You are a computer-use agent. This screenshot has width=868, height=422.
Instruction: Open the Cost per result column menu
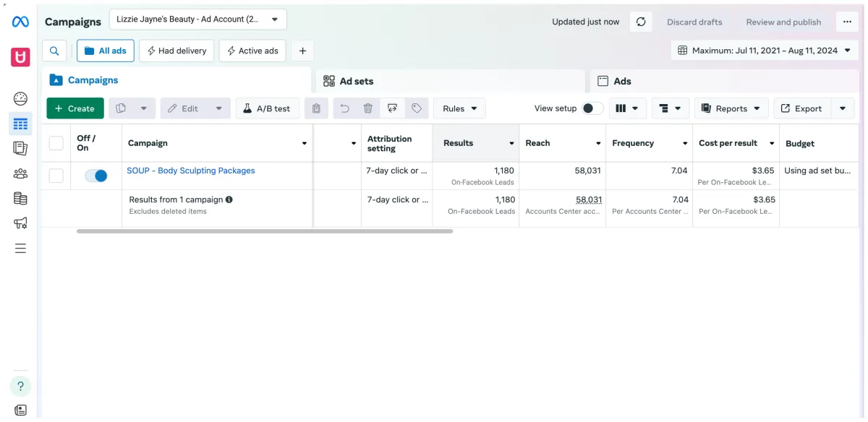[773, 143]
